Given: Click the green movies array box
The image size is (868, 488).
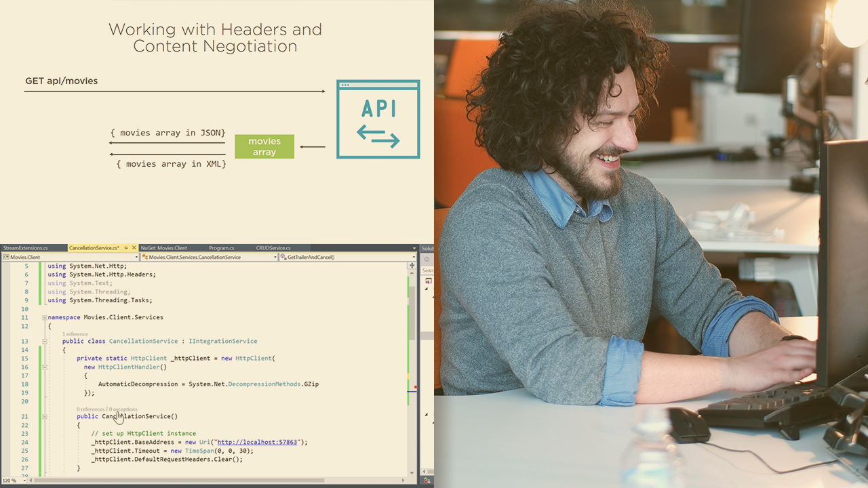Looking at the screenshot, I should tap(264, 146).
